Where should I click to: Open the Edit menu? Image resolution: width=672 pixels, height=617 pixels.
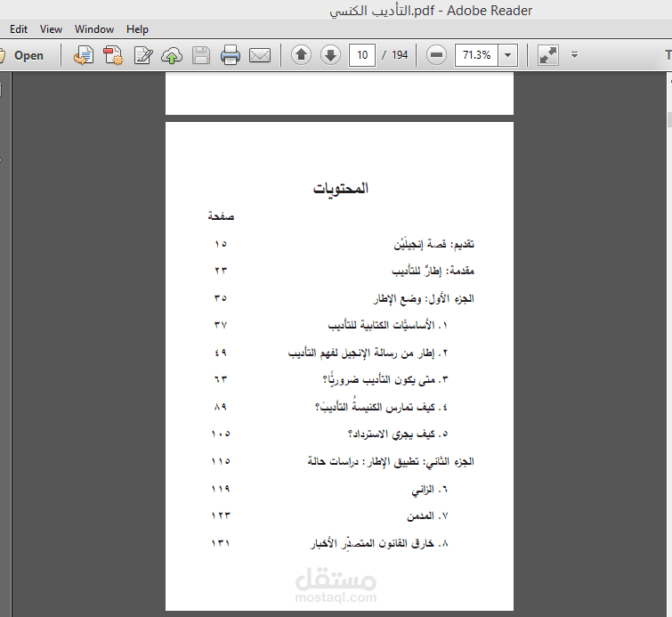pyautogui.click(x=19, y=29)
